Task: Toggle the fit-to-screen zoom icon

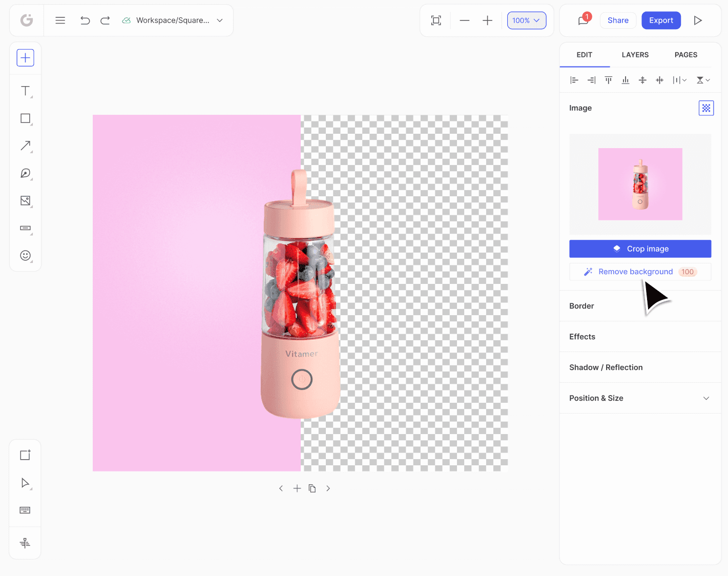Action: point(436,20)
